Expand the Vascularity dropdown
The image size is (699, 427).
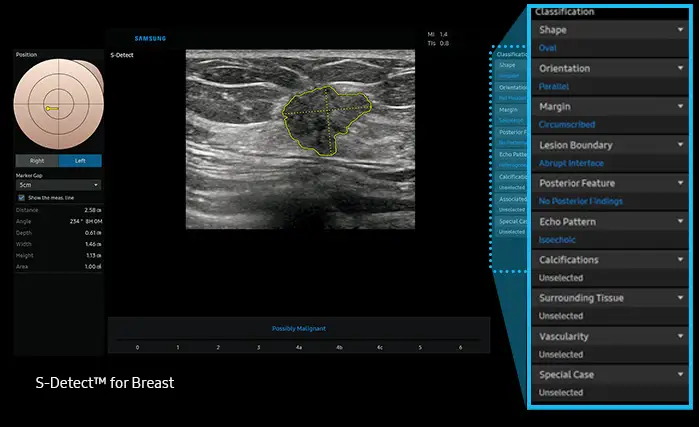[610, 337]
